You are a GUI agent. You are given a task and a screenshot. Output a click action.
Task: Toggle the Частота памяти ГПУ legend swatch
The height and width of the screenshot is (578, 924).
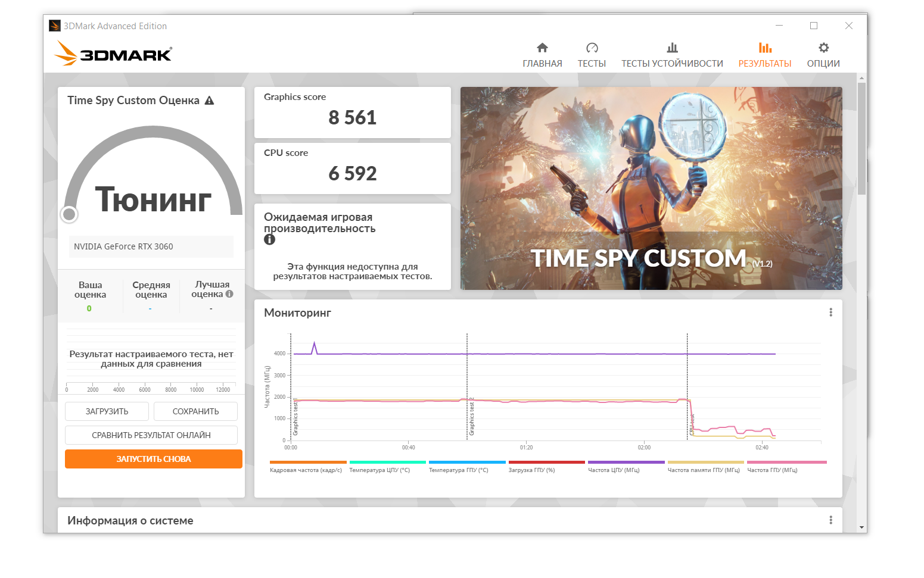[706, 462]
